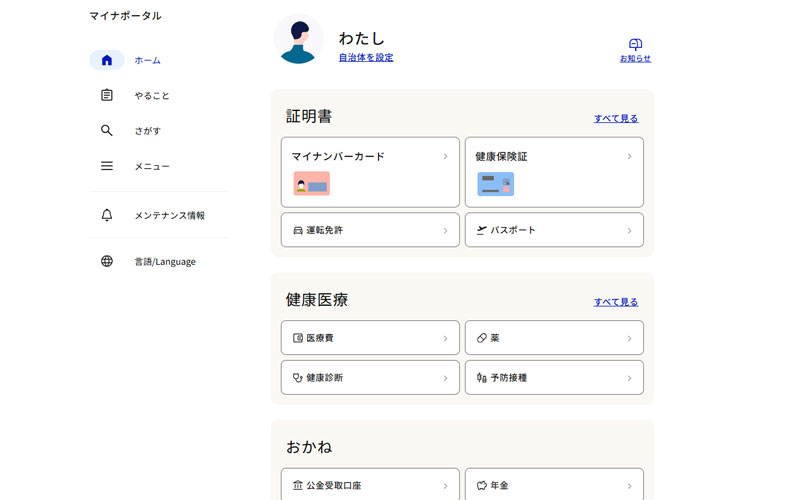800x500 pixels.
Task: Click the 証明書 section heading
Action: pyautogui.click(x=309, y=116)
